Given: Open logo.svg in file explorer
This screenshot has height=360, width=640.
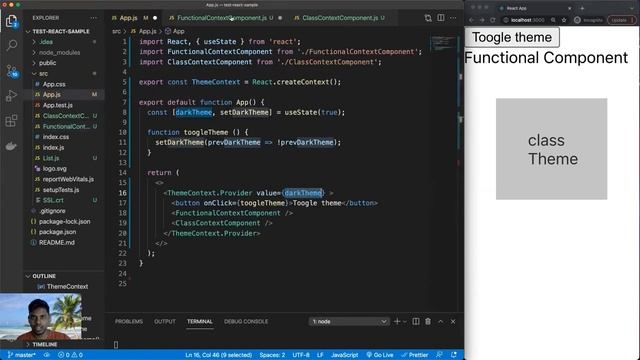Looking at the screenshot, I should tap(54, 169).
